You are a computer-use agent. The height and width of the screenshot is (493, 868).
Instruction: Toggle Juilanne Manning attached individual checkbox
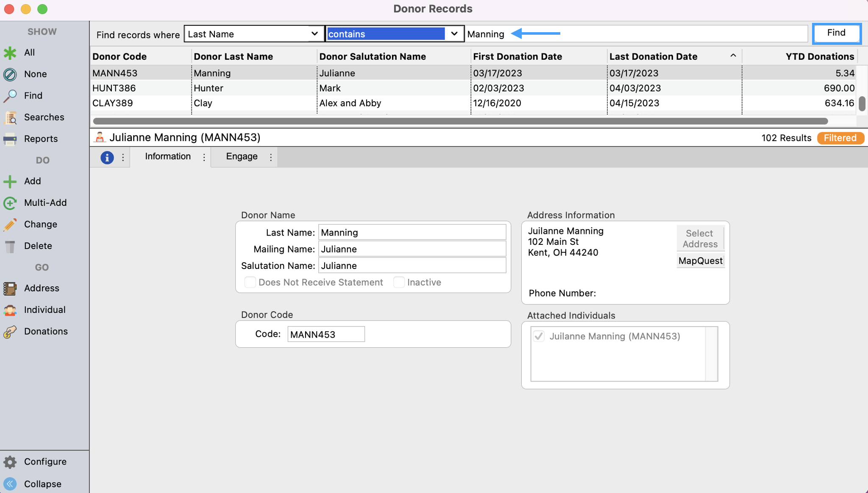coord(539,336)
